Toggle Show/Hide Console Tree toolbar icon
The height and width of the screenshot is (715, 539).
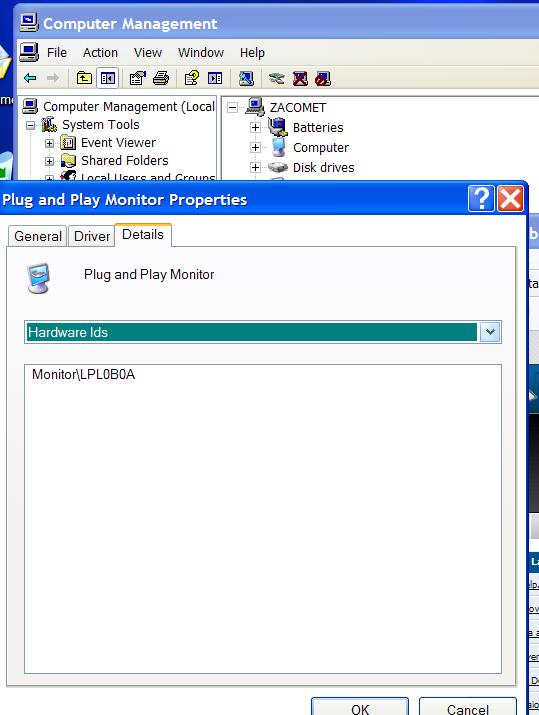click(x=108, y=78)
